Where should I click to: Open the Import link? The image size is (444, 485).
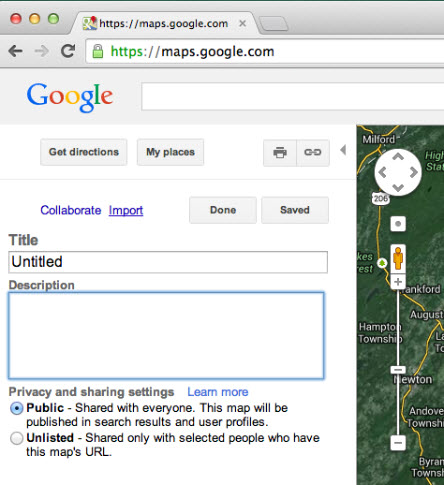(126, 210)
